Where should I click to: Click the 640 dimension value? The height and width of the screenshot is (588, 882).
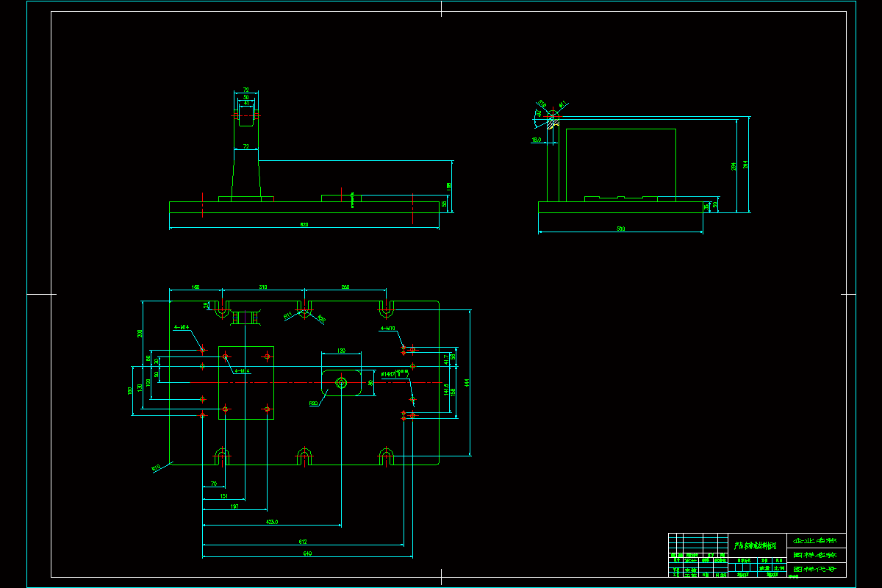(307, 553)
